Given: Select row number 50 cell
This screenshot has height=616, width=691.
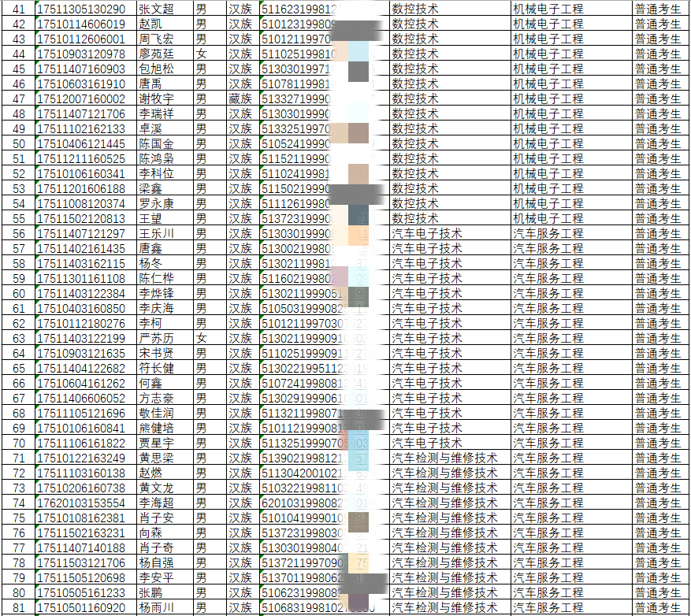Looking at the screenshot, I should (19, 144).
